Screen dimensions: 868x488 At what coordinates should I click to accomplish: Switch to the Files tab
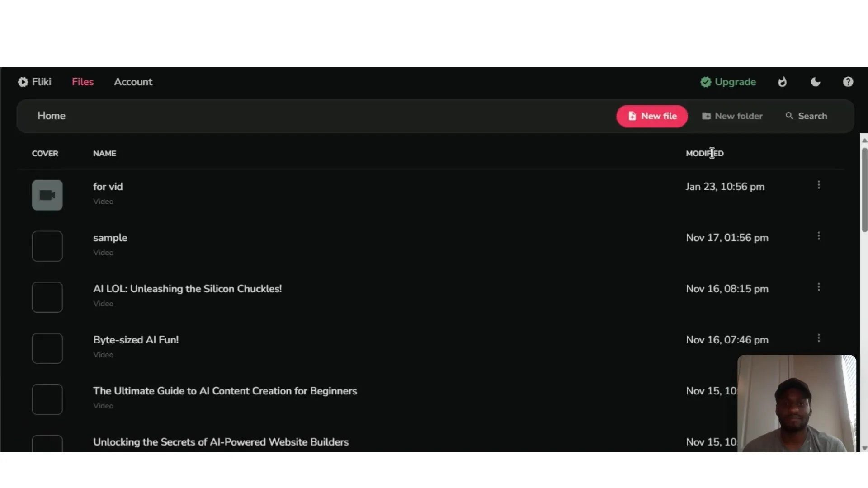click(x=83, y=82)
